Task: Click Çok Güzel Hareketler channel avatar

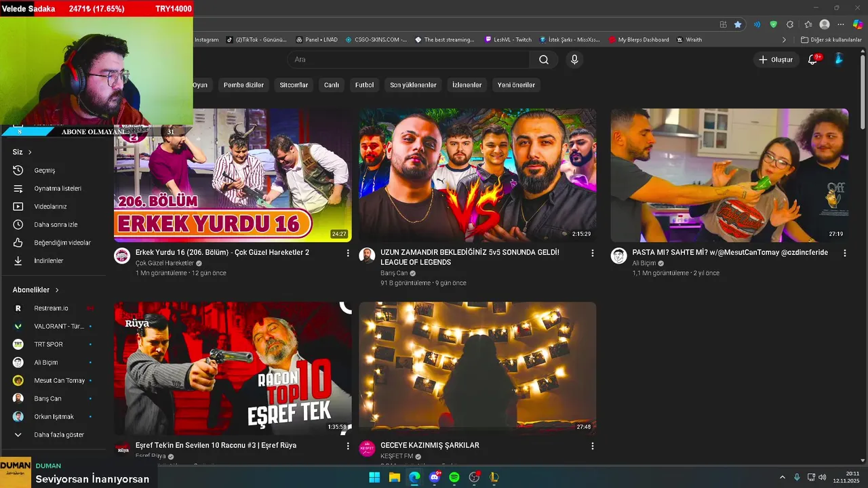Action: click(x=122, y=256)
